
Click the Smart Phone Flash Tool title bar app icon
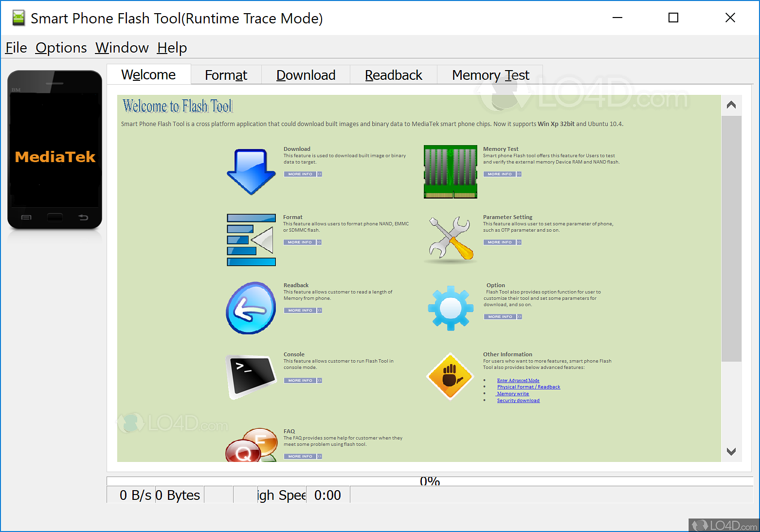(18, 18)
